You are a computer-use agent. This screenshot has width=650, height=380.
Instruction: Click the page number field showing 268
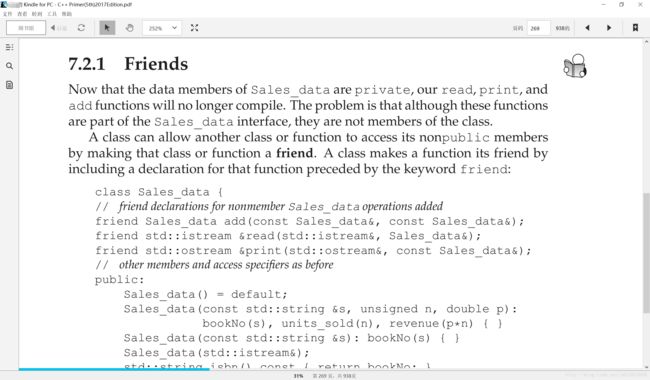538,28
